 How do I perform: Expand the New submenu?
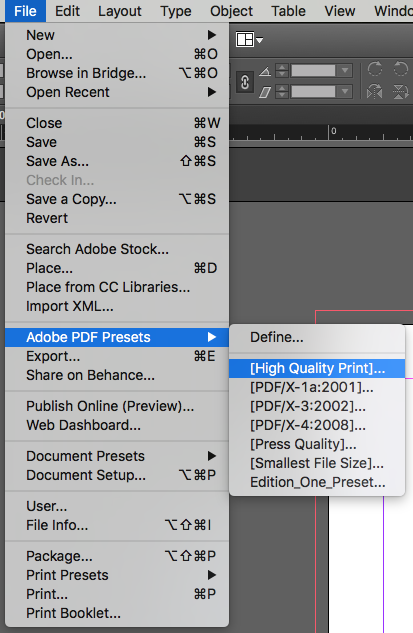point(117,35)
